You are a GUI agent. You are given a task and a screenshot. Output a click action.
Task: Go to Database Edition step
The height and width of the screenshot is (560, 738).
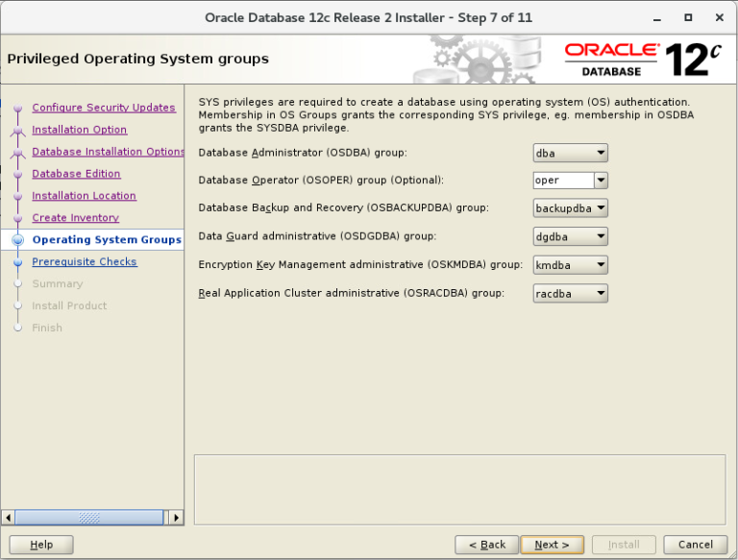pos(76,174)
